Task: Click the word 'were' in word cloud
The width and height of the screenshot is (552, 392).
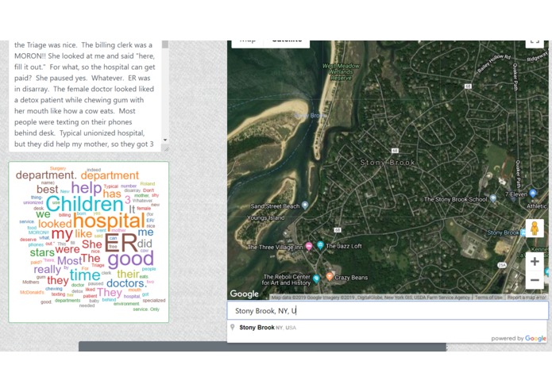Action: point(68,250)
